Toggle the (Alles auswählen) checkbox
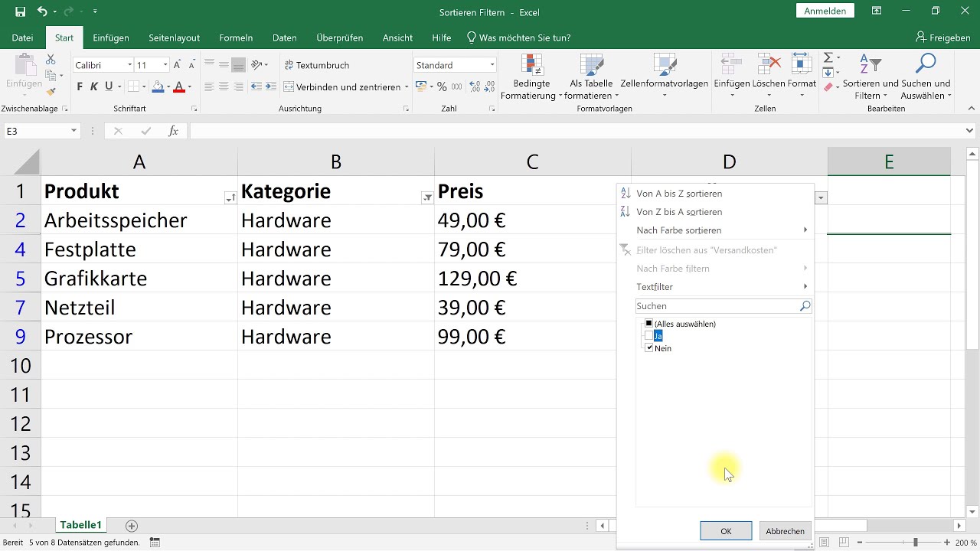Image resolution: width=980 pixels, height=551 pixels. coord(649,324)
